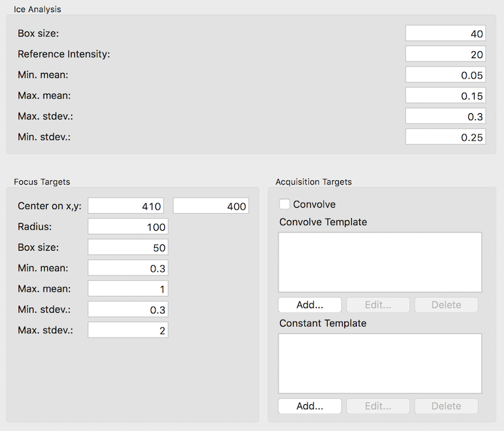Screen dimensions: 504x431
Task: Click Add button under Convolve Template
Action: click(310, 304)
